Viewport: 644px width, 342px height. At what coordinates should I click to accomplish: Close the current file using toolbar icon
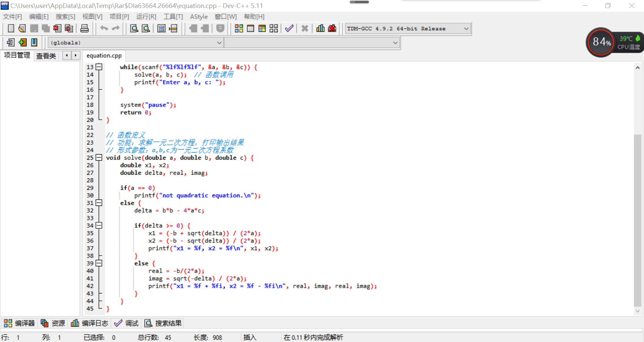tap(57, 28)
